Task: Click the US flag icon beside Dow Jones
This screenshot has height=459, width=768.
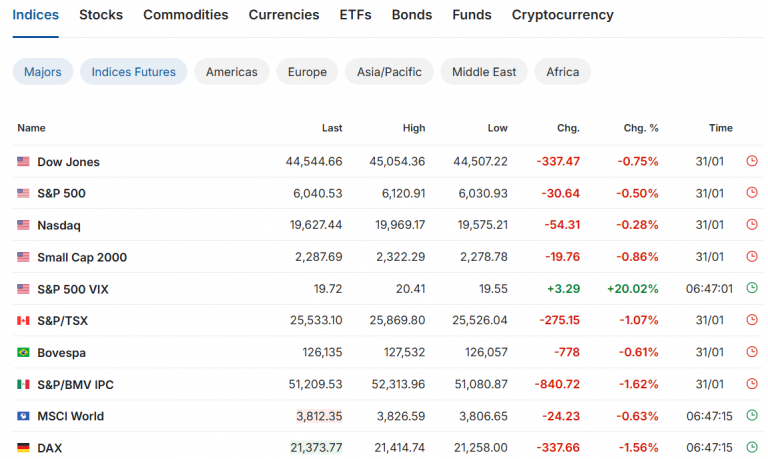Action: tap(23, 161)
